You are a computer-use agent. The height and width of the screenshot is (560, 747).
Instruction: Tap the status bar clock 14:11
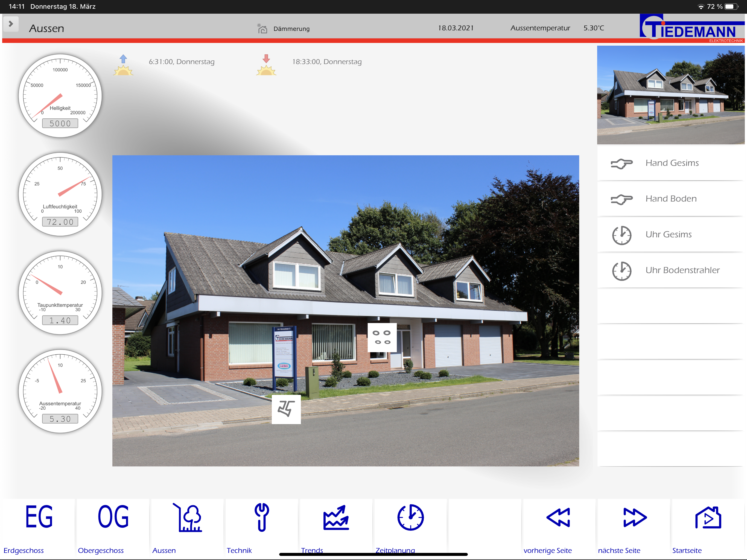(17, 7)
